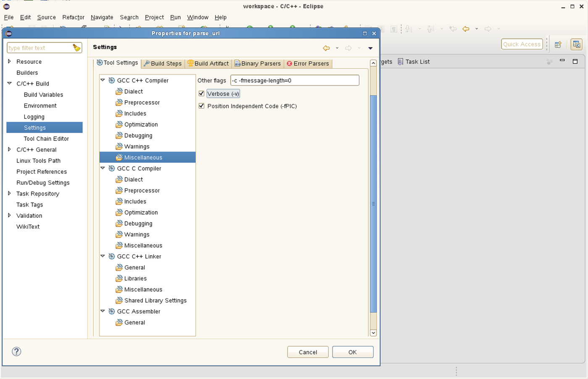This screenshot has height=379, width=588.
Task: Open Optimization under GCC C++ Compiler
Action: tap(141, 125)
